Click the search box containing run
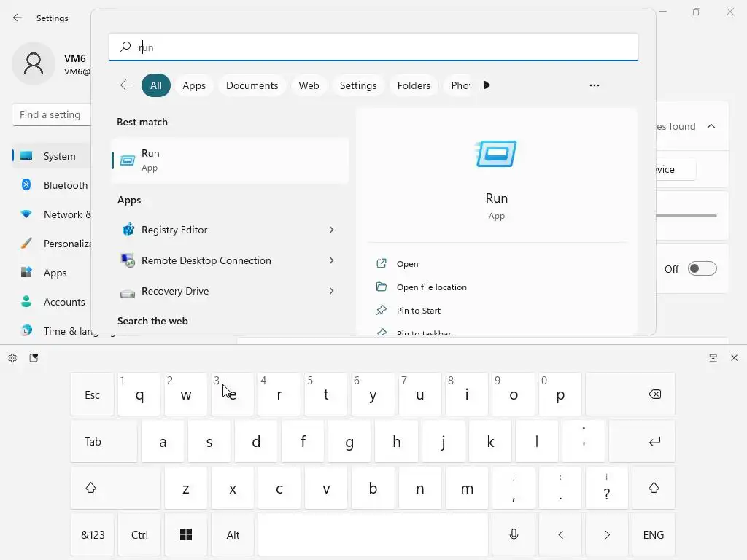The image size is (747, 560). coord(373,47)
